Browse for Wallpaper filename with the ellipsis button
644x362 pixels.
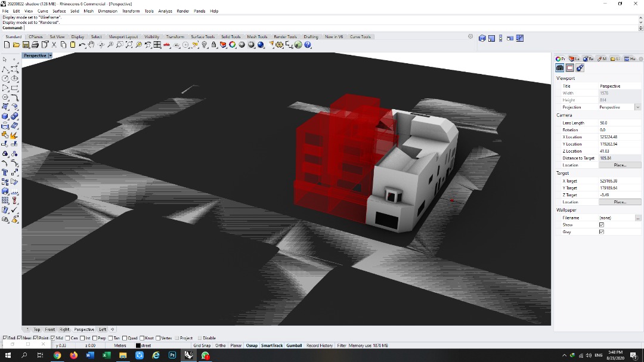pyautogui.click(x=638, y=218)
